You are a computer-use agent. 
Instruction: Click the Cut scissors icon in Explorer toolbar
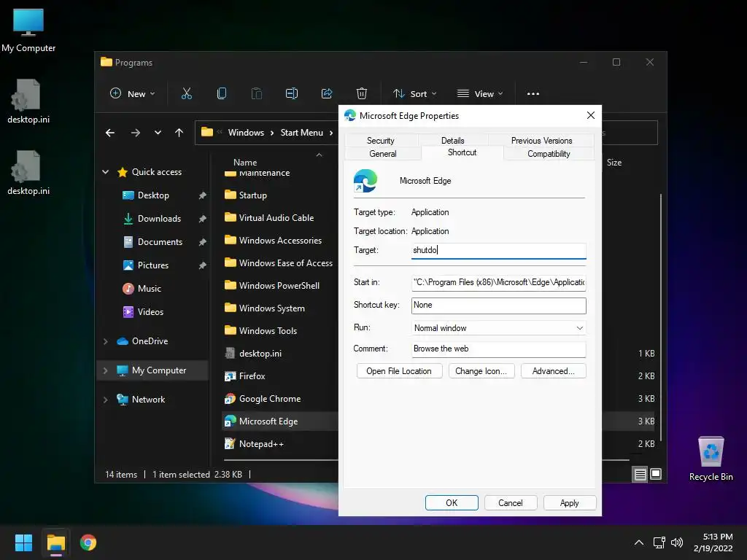[x=186, y=94]
